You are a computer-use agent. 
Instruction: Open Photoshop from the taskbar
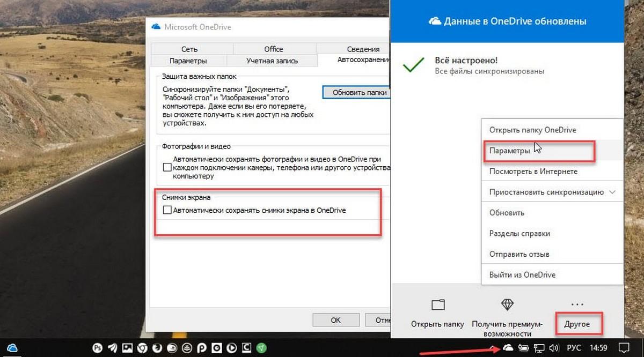(98, 348)
